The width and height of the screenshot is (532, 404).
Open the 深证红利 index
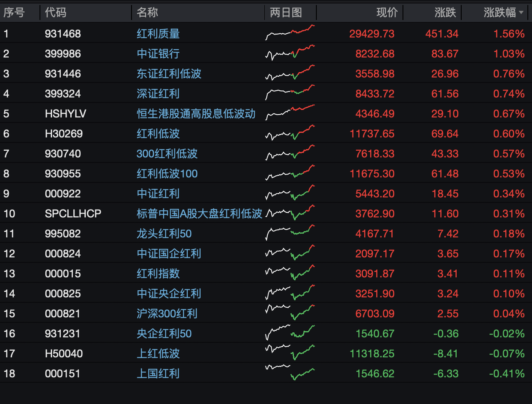tap(158, 94)
